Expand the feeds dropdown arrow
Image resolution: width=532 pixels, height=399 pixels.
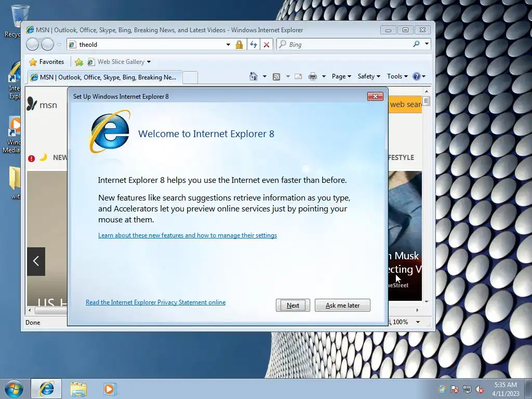coord(288,76)
